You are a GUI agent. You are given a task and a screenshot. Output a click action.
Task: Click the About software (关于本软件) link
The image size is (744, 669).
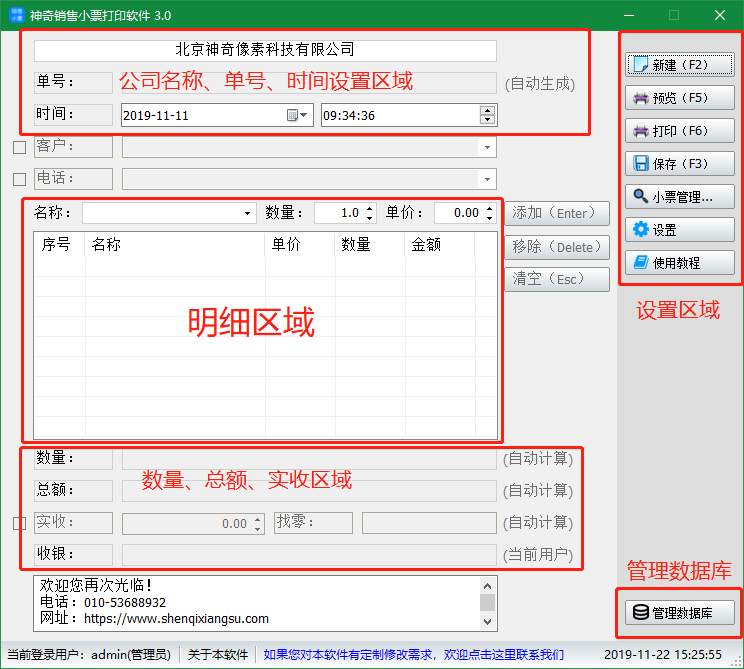pos(218,655)
